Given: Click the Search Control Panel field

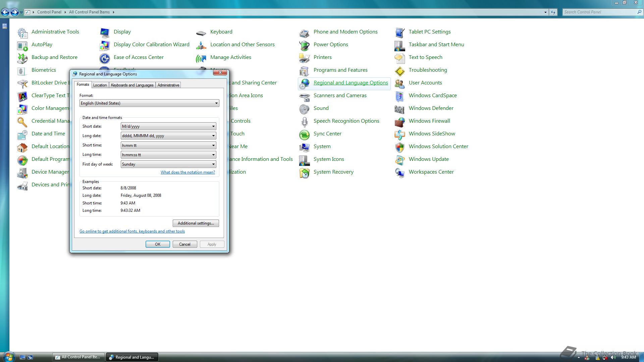Looking at the screenshot, I should coord(600,12).
